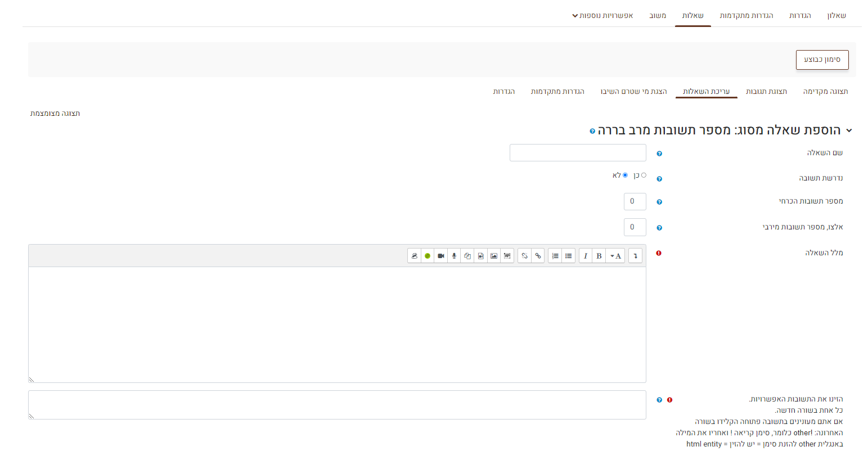Open help for מספר תשובות הכרחי
This screenshot has width=868, height=460.
click(x=659, y=202)
